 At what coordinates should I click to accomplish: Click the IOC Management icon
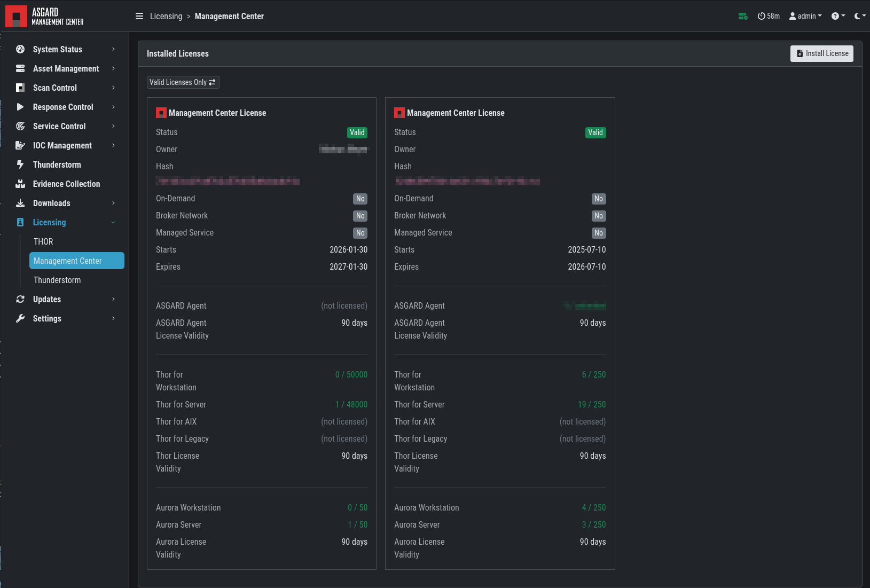(20, 145)
